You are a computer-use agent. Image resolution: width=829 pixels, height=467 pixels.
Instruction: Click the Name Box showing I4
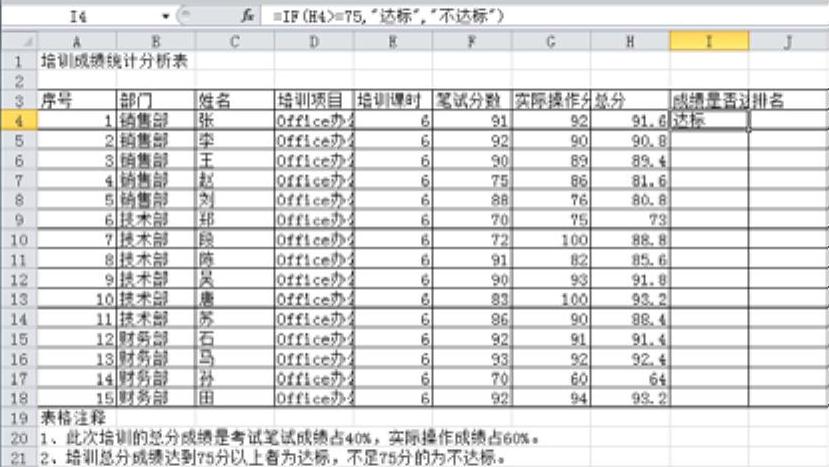(x=79, y=16)
